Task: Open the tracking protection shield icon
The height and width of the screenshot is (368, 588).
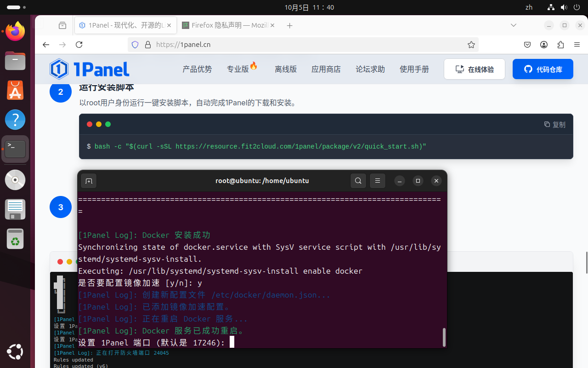Action: [135, 45]
